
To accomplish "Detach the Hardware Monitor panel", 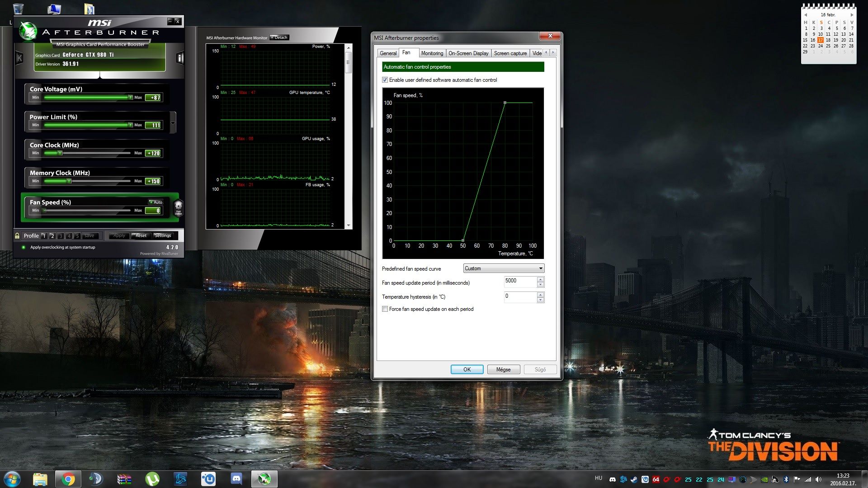I will (279, 38).
